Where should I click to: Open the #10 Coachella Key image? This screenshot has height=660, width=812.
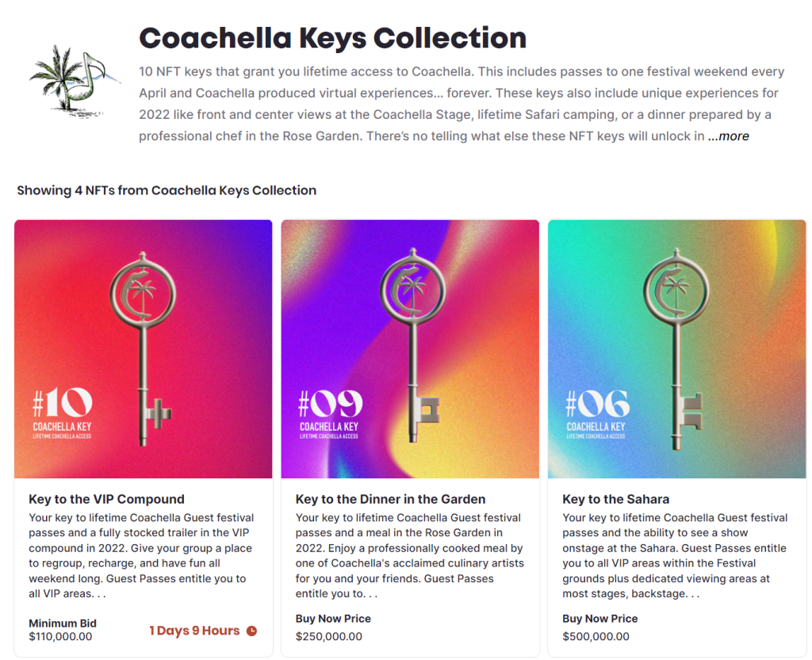coord(144,349)
